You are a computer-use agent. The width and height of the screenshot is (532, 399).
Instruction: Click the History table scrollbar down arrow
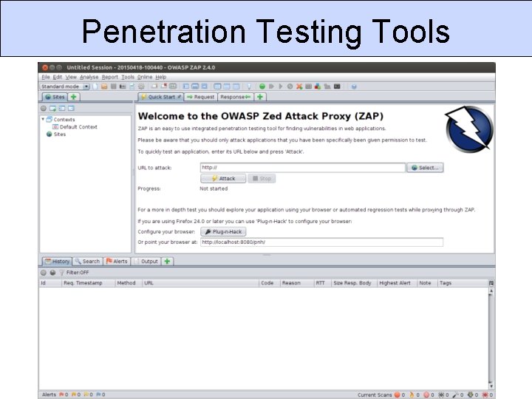pos(491,386)
